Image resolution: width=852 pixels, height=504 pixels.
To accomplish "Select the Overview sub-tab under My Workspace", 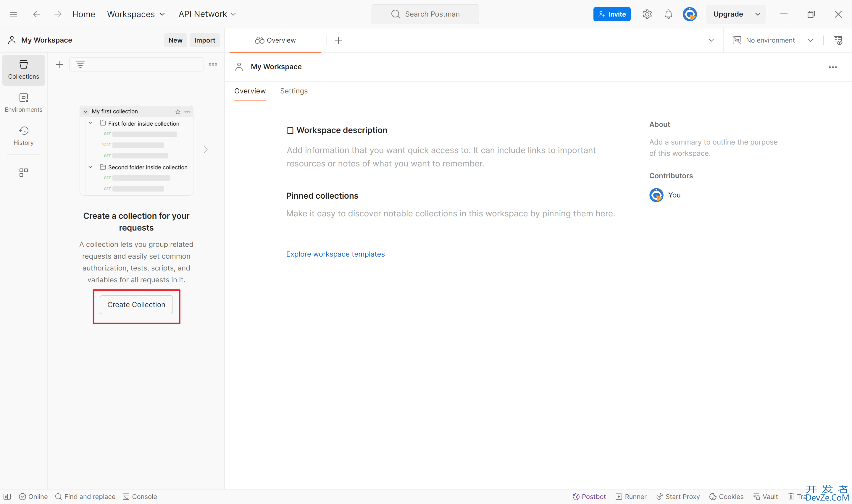I will pos(250,91).
